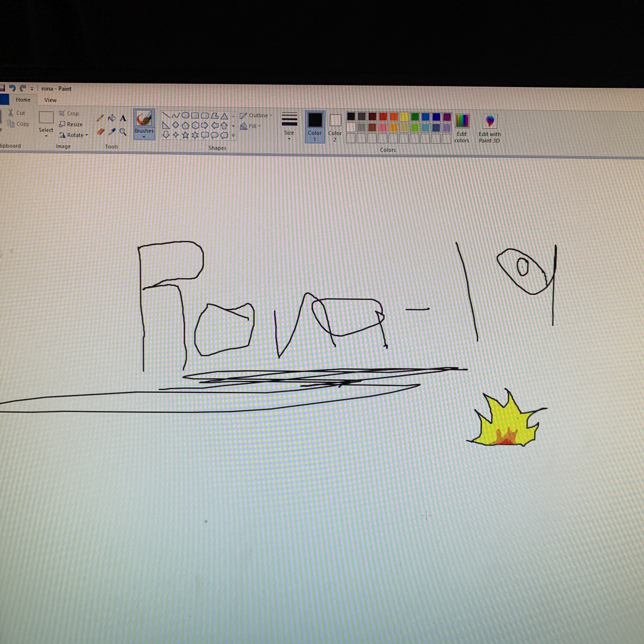Screen dimensions: 644x644
Task: Open Edit with Paint 3D
Action: (489, 128)
